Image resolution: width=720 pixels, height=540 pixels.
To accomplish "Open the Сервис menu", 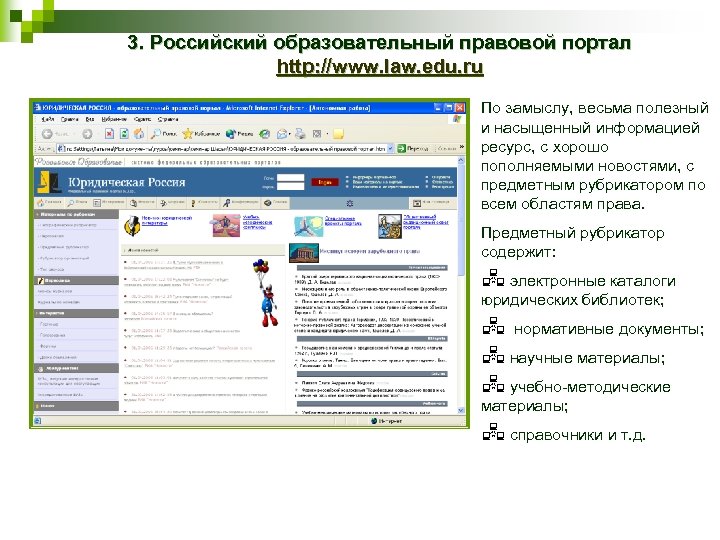I will 142,119.
